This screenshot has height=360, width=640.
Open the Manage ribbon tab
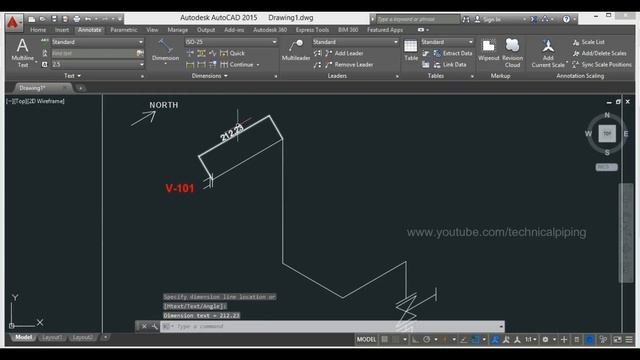[178, 30]
